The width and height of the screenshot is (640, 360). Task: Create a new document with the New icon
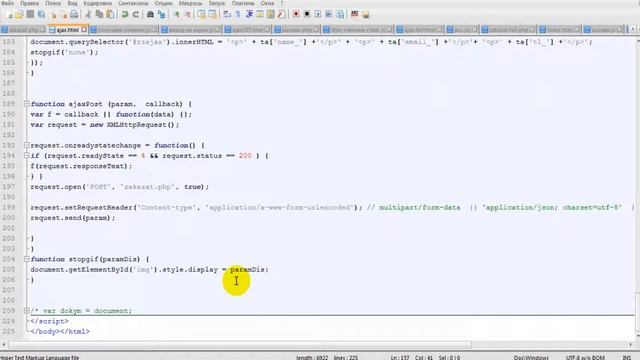pos(10,15)
